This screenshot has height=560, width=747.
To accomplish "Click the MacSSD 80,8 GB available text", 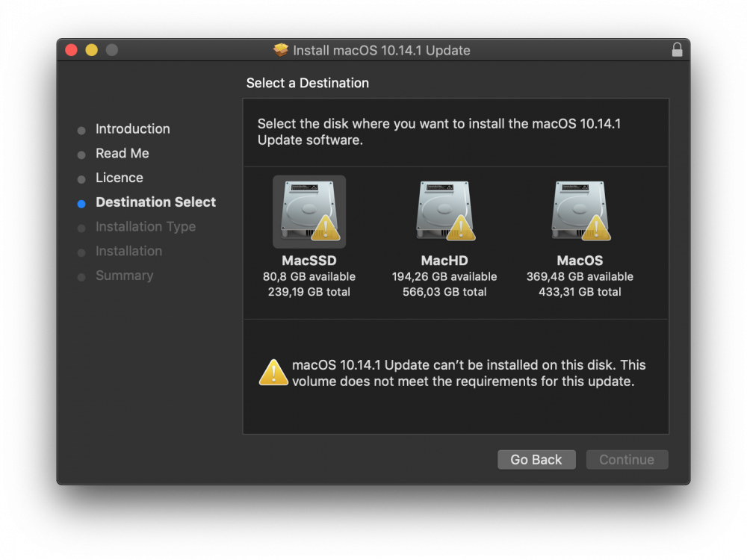I will click(309, 277).
